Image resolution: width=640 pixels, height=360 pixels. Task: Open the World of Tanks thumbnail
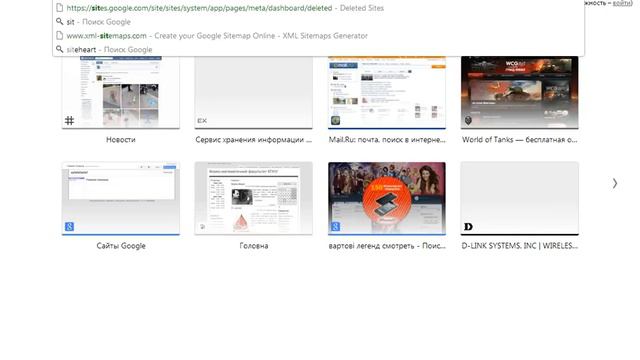[x=520, y=92]
